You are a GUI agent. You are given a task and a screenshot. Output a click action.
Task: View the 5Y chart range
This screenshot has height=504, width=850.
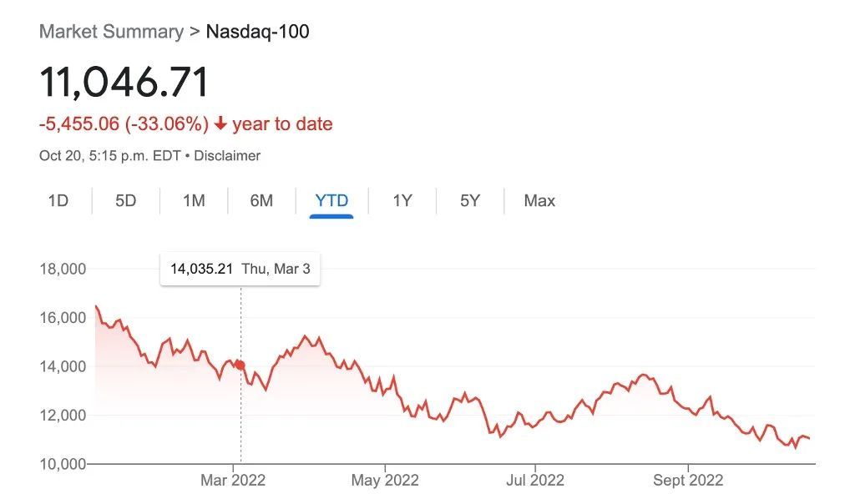click(470, 201)
